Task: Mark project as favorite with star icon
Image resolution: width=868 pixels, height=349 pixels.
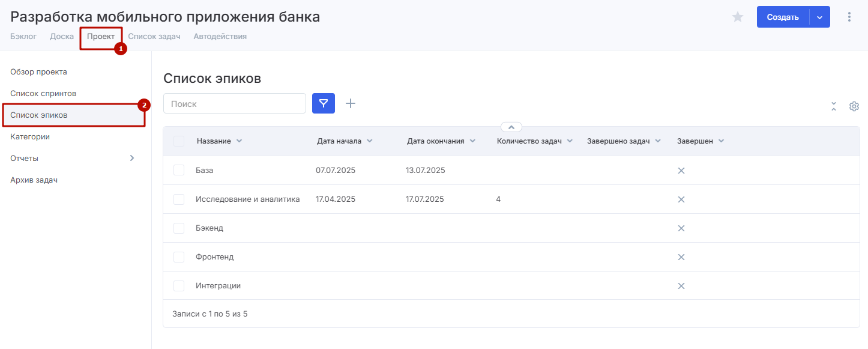Action: pos(738,17)
